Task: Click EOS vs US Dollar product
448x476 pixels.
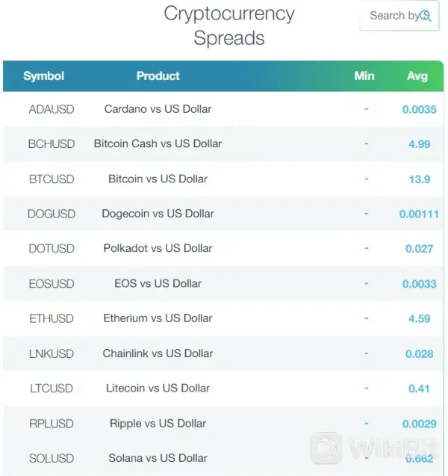Action: click(158, 283)
